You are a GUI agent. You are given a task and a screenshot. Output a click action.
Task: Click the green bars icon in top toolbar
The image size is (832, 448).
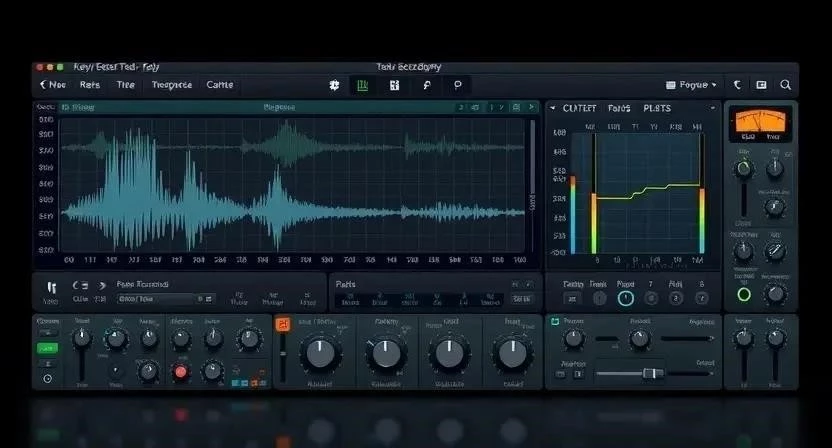click(x=362, y=86)
